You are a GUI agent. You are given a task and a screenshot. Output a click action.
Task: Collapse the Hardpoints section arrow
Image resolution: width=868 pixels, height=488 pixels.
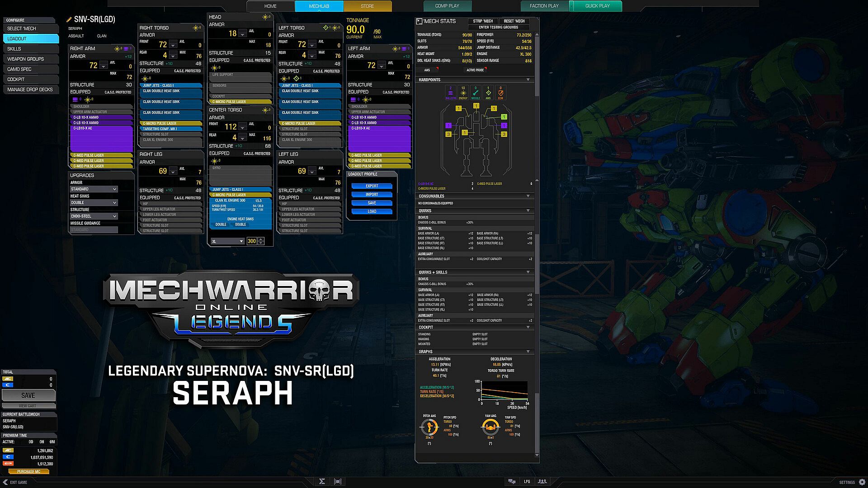[x=528, y=80]
